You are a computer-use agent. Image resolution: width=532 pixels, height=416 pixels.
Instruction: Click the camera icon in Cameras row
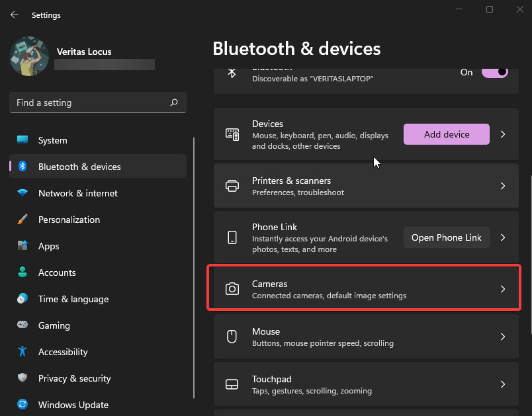coord(232,289)
